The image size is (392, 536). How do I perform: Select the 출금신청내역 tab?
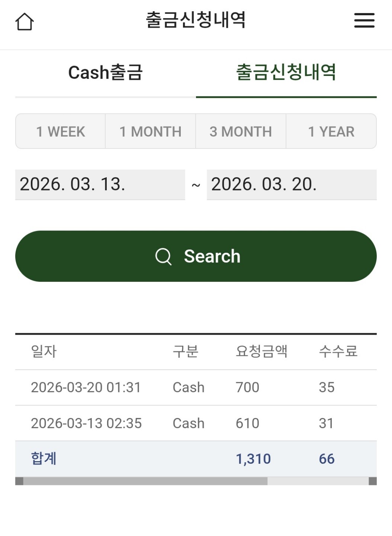click(x=286, y=72)
